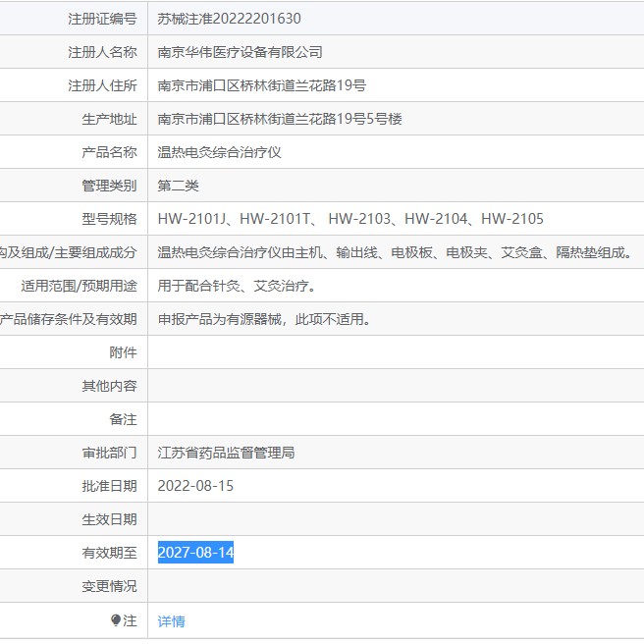Click the 变更情况 label

pyautogui.click(x=109, y=586)
